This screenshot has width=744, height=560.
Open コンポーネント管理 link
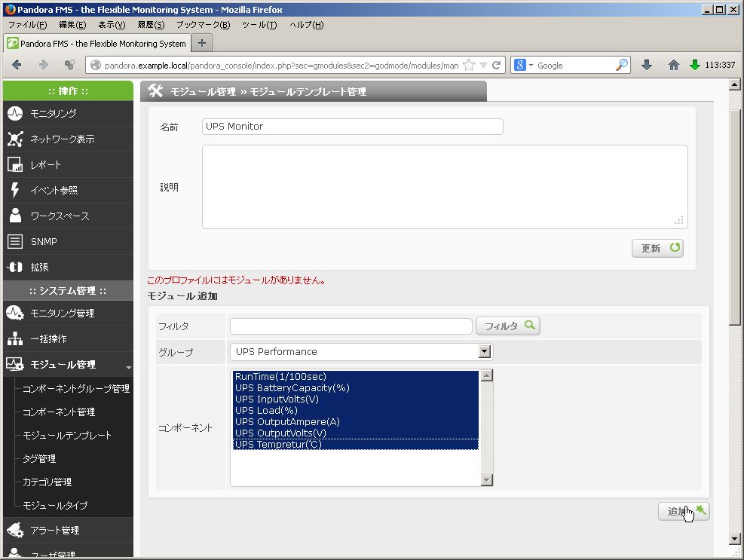(x=59, y=412)
